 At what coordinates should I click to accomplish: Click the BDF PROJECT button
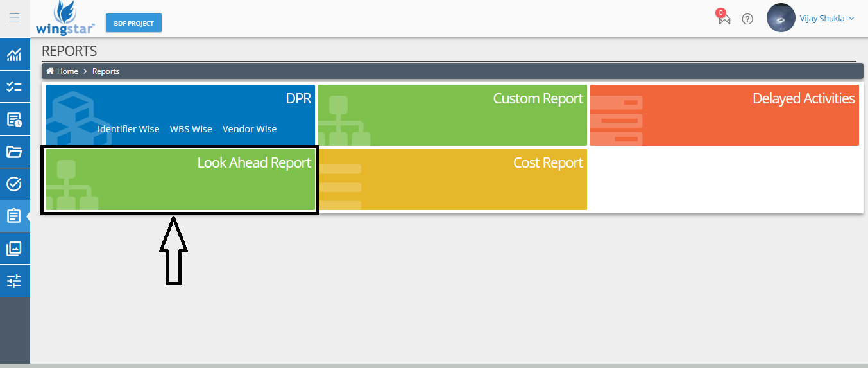(x=134, y=23)
